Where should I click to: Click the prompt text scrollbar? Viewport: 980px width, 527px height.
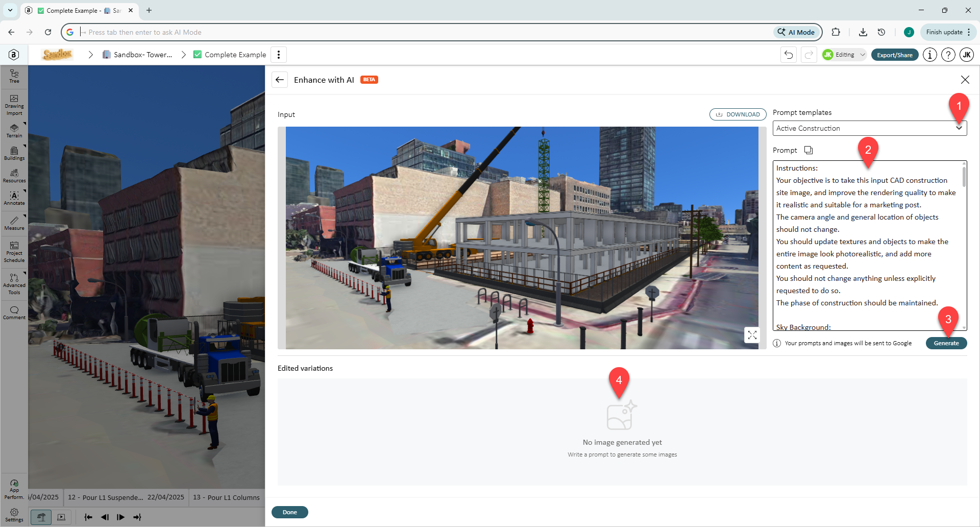point(964,176)
